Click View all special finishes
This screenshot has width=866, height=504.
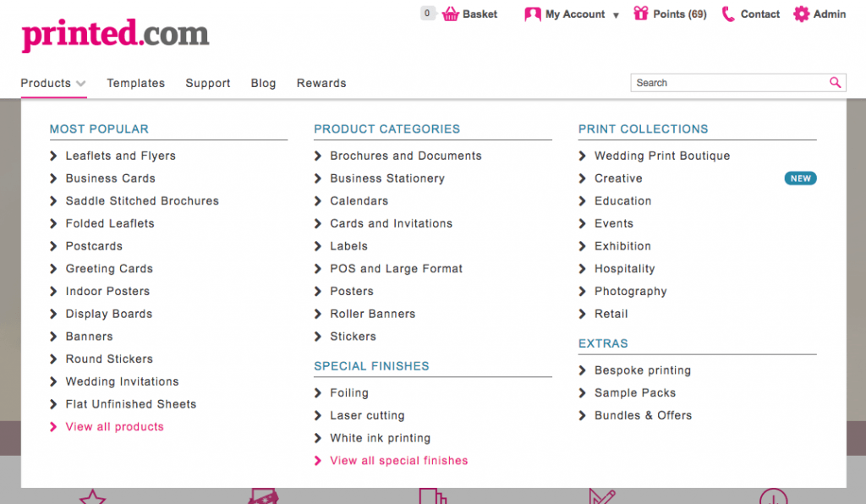click(x=398, y=461)
